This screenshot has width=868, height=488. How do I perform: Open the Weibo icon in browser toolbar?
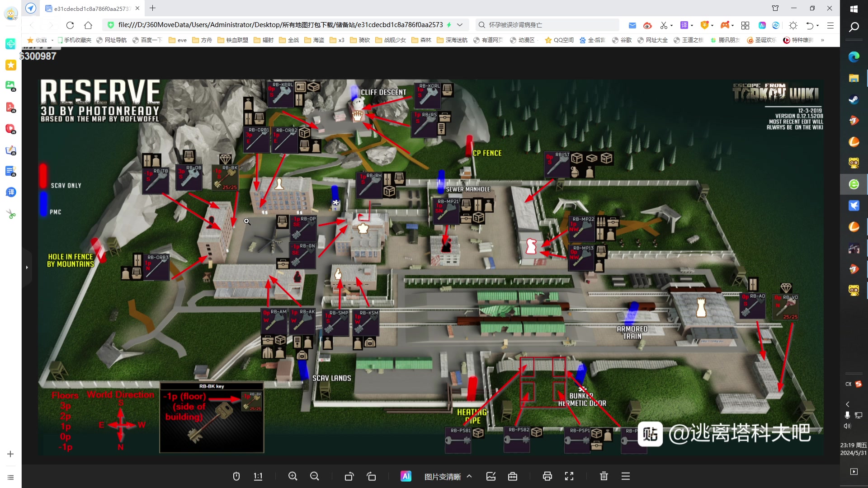click(647, 25)
